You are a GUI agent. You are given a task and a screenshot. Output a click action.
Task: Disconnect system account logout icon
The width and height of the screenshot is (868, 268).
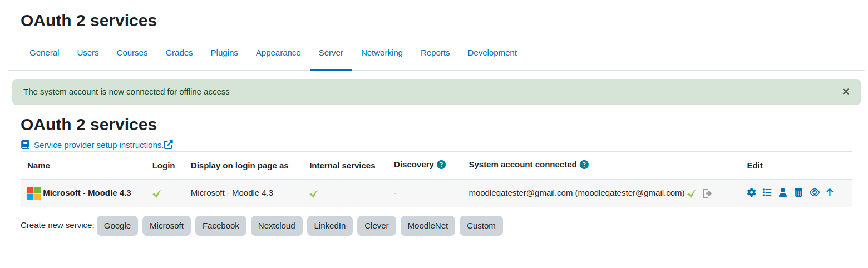tap(707, 193)
